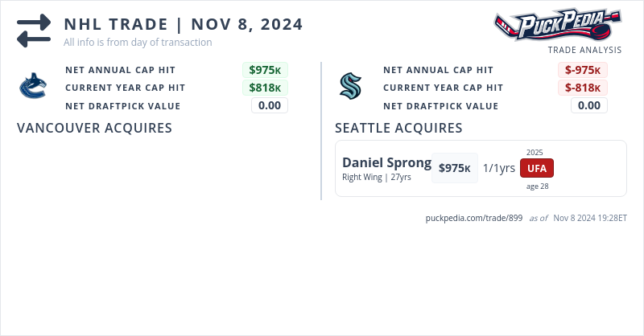Click the trade swap arrows icon
Screen dimensions: 644x336
click(34, 30)
